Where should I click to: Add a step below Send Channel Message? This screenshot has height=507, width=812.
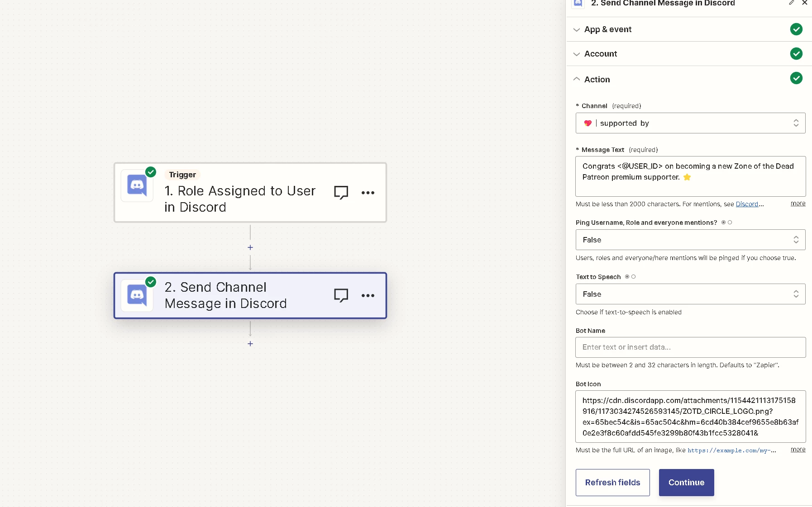tap(250, 344)
